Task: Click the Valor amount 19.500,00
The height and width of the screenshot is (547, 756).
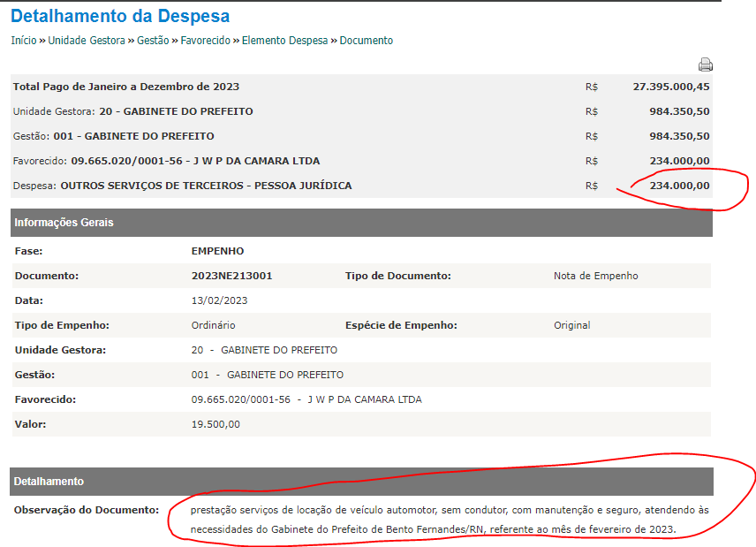Action: point(215,424)
